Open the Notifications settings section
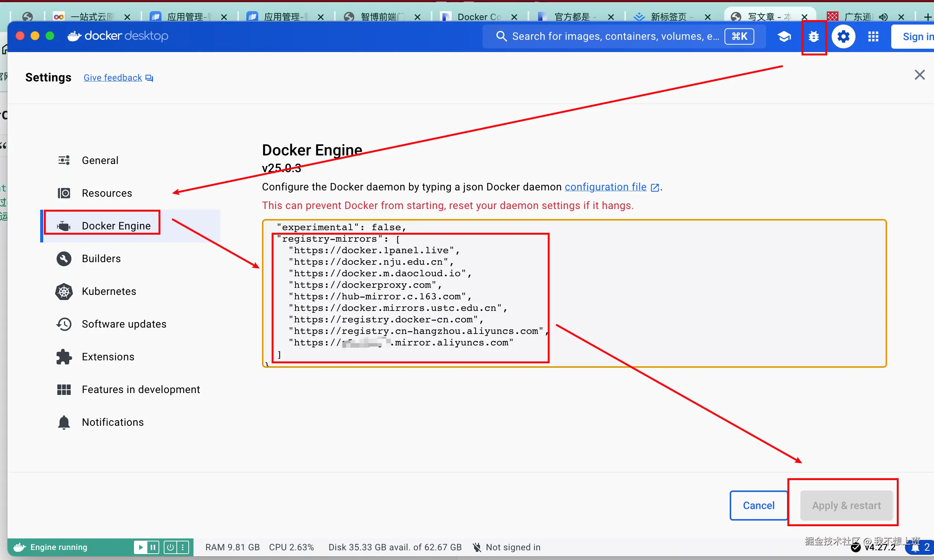This screenshot has width=934, height=560. click(x=131, y=423)
